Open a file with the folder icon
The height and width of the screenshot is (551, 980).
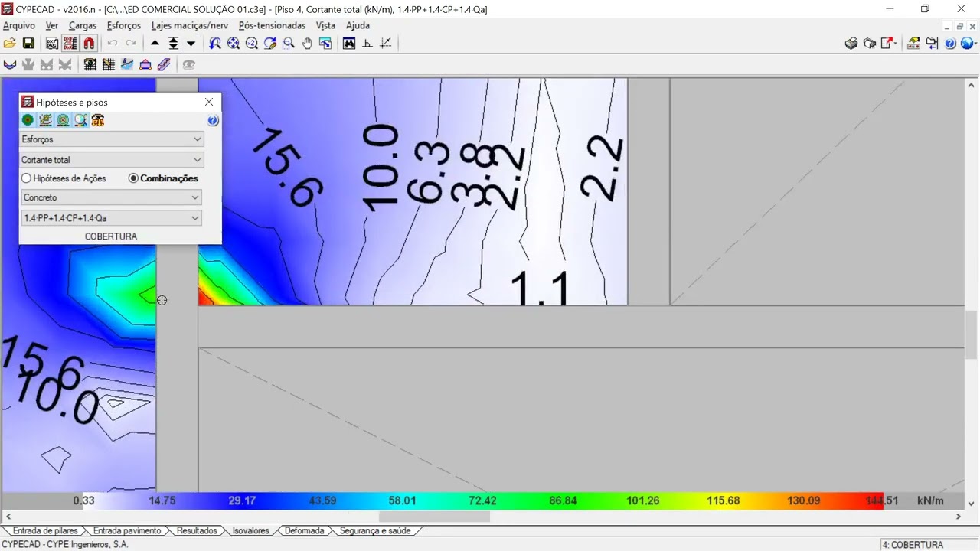click(x=10, y=44)
